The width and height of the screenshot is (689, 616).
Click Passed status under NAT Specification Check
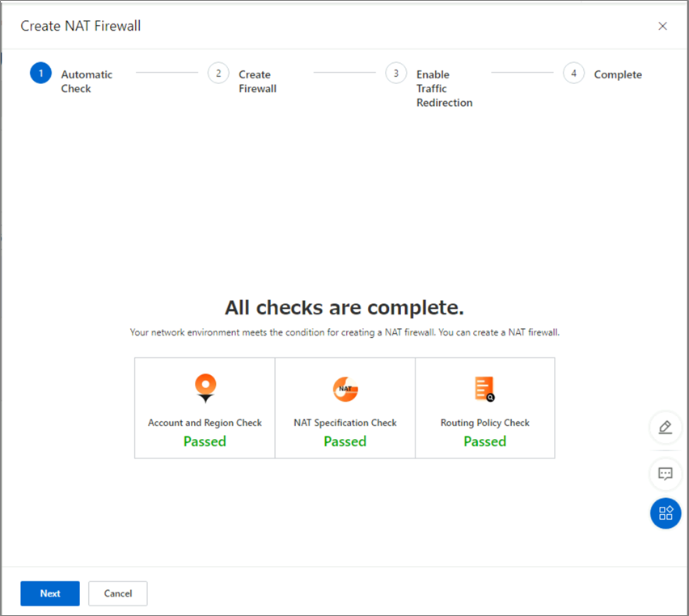[345, 441]
